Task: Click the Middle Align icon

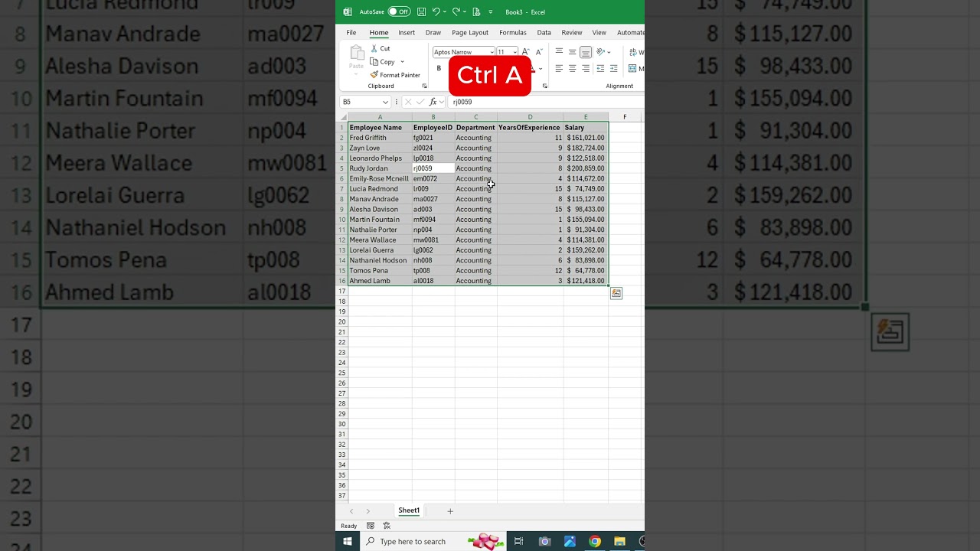Action: tap(572, 52)
